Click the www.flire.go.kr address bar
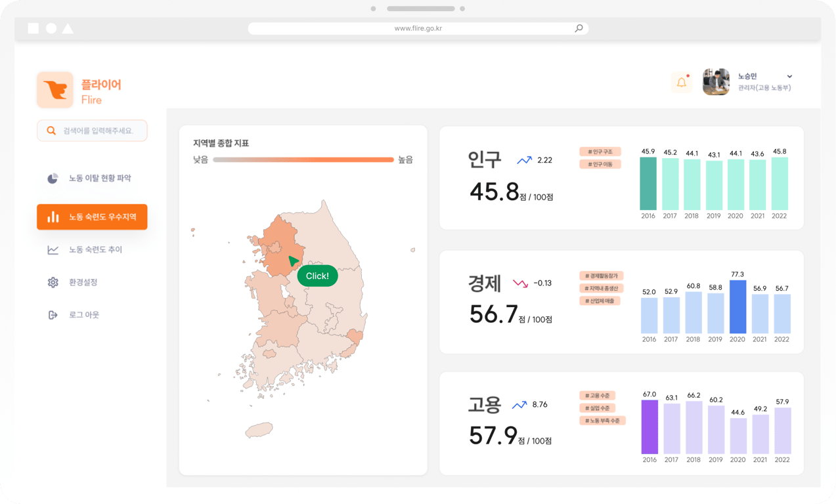 coord(418,28)
